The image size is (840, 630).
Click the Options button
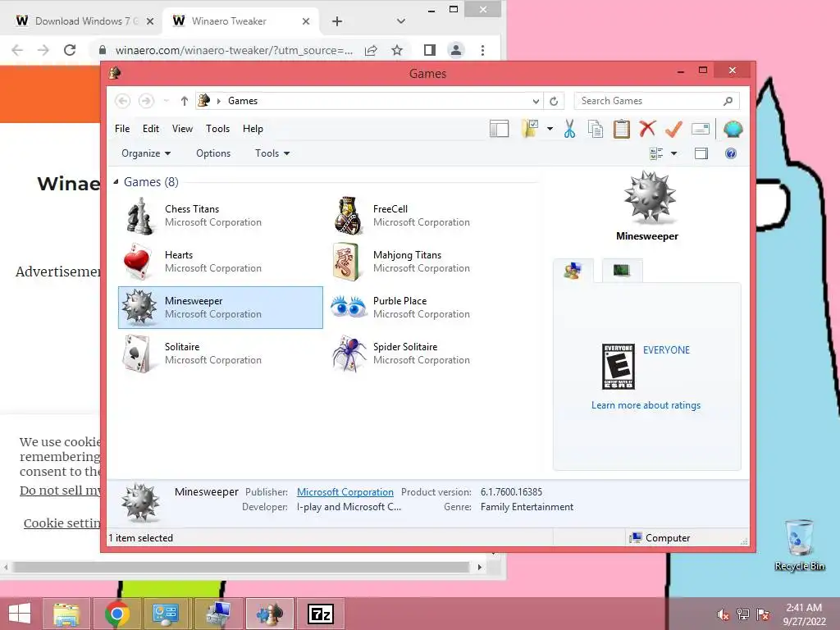click(213, 153)
